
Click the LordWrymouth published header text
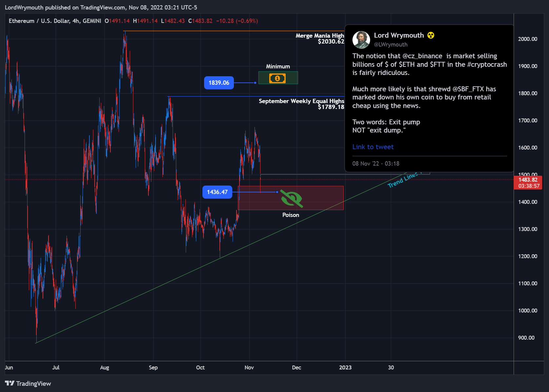[x=101, y=7]
